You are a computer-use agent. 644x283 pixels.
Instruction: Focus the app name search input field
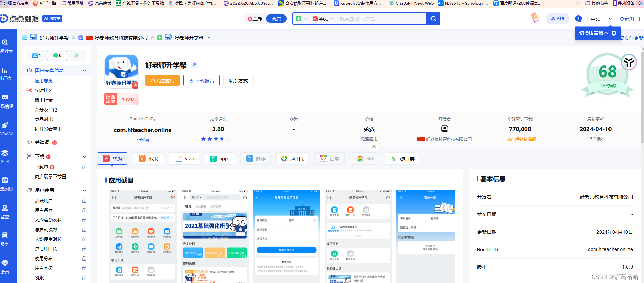(381, 19)
